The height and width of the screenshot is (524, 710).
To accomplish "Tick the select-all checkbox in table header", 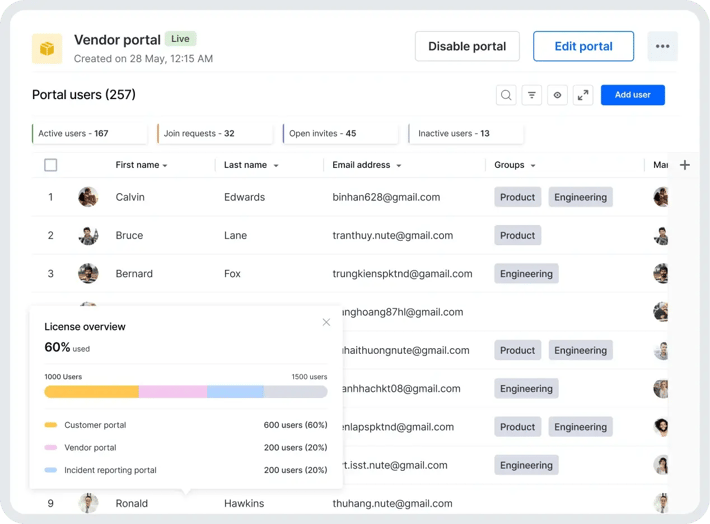I will [x=51, y=165].
